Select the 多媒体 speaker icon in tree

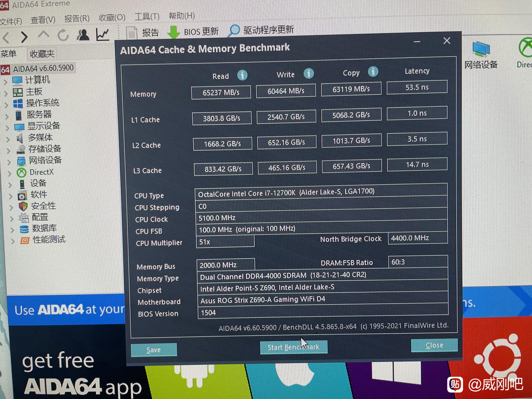pyautogui.click(x=20, y=138)
